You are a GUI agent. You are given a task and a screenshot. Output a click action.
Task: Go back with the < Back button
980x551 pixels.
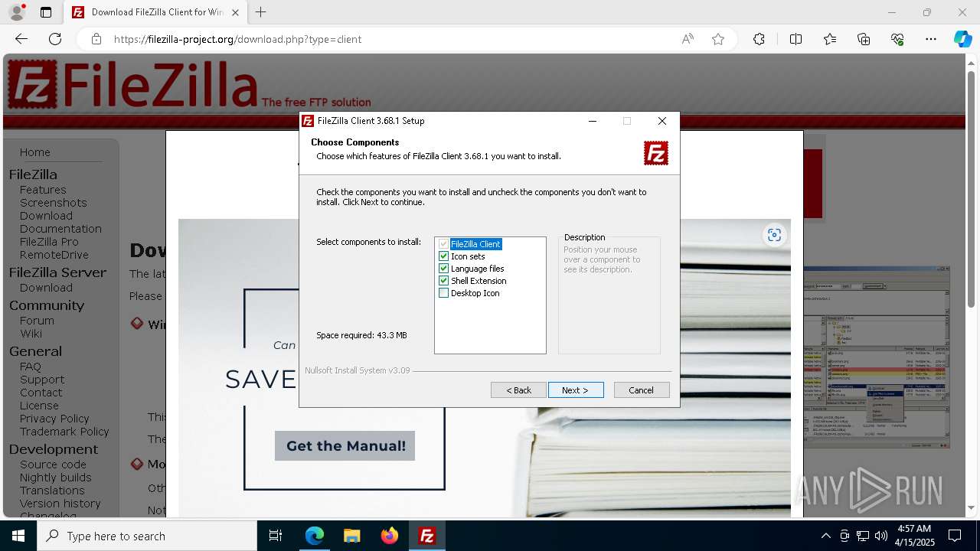pyautogui.click(x=518, y=390)
